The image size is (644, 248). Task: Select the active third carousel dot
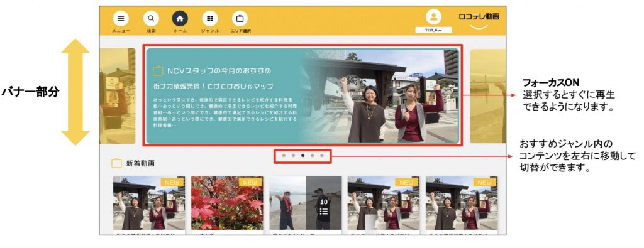303,156
